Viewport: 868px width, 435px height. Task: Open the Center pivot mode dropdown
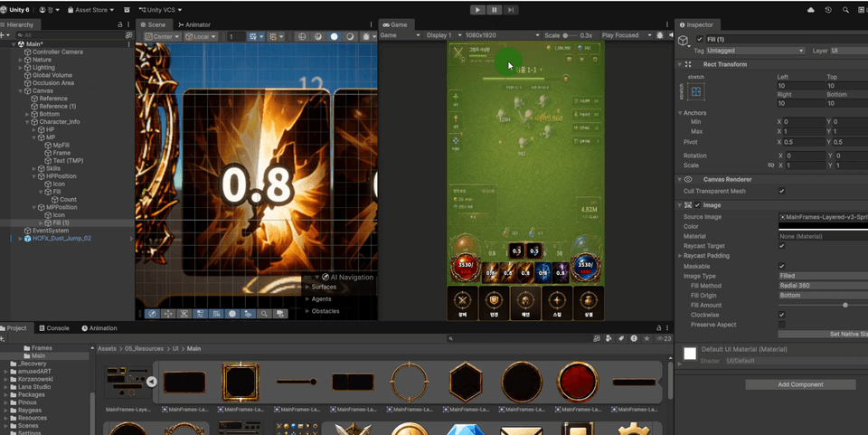(163, 36)
